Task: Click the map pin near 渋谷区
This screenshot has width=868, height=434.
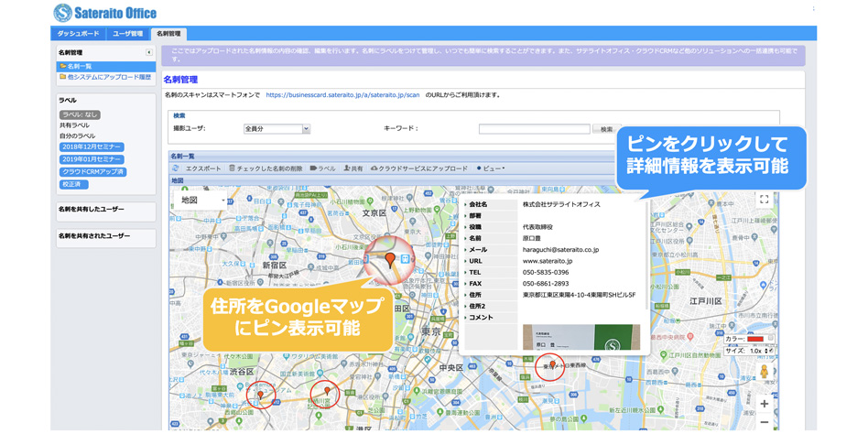Action: (x=261, y=395)
